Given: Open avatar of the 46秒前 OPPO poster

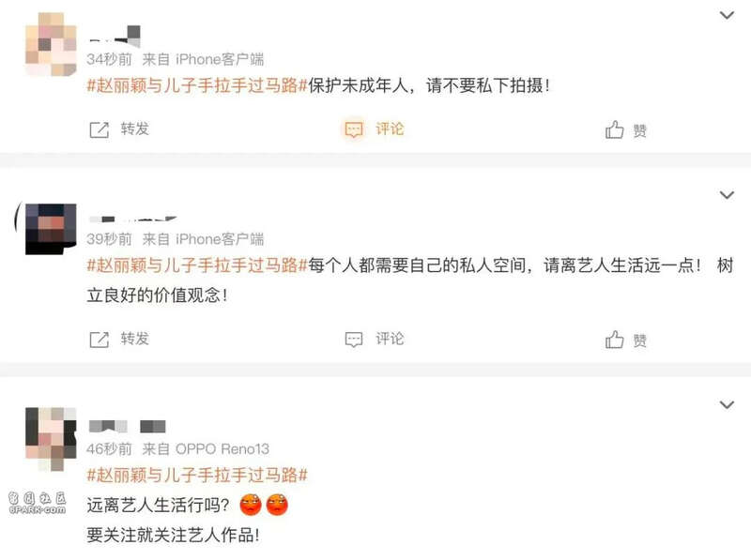Looking at the screenshot, I should (x=51, y=439).
